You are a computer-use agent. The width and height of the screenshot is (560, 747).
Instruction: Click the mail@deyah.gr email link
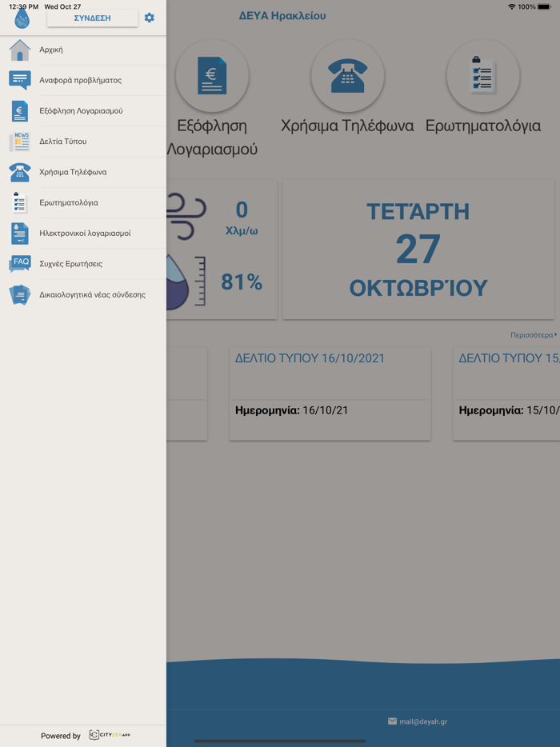[423, 721]
